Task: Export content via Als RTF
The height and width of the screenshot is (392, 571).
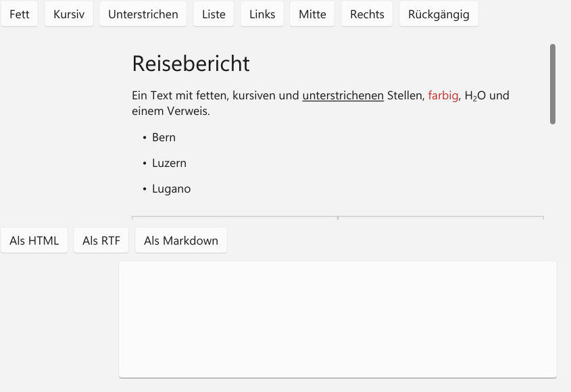Action: 101,241
